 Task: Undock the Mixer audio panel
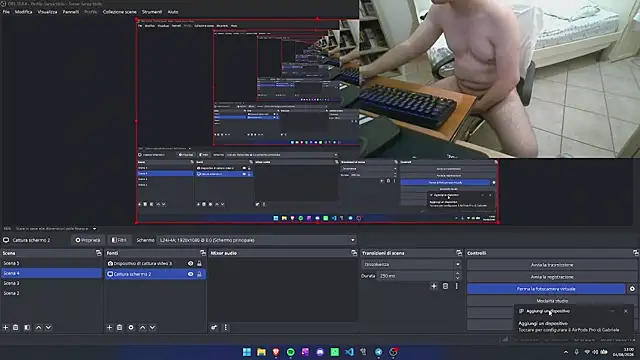354,253
